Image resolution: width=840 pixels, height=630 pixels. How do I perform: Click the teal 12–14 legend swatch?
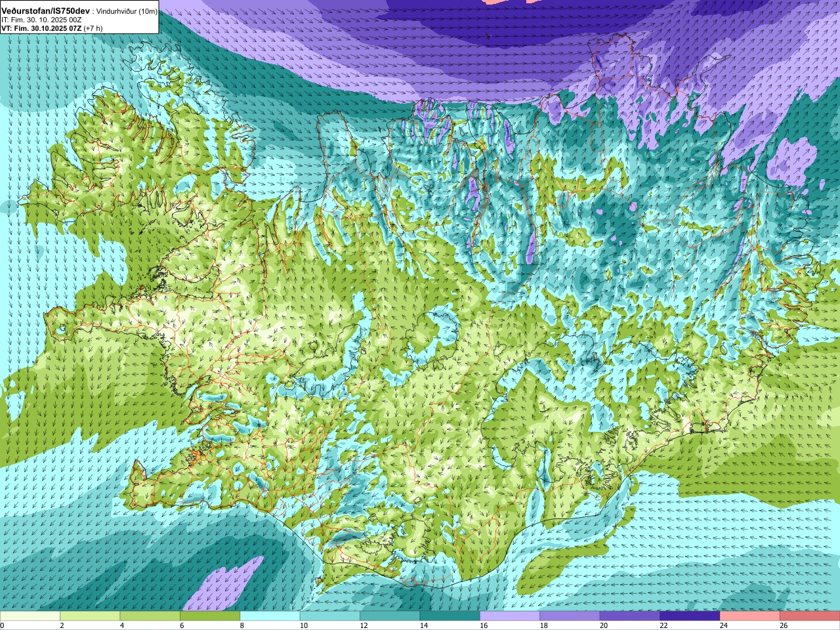390,616
